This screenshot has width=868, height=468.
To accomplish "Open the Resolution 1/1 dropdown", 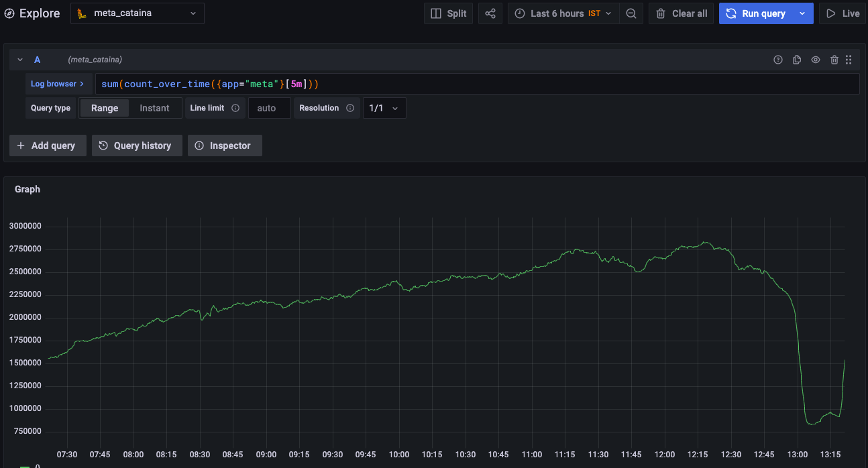I will pos(384,108).
